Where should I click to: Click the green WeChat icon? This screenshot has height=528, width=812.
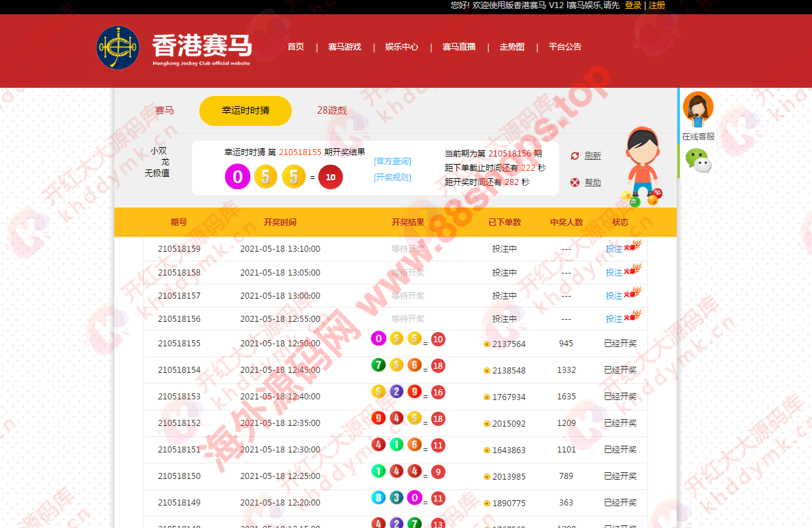coord(698,161)
